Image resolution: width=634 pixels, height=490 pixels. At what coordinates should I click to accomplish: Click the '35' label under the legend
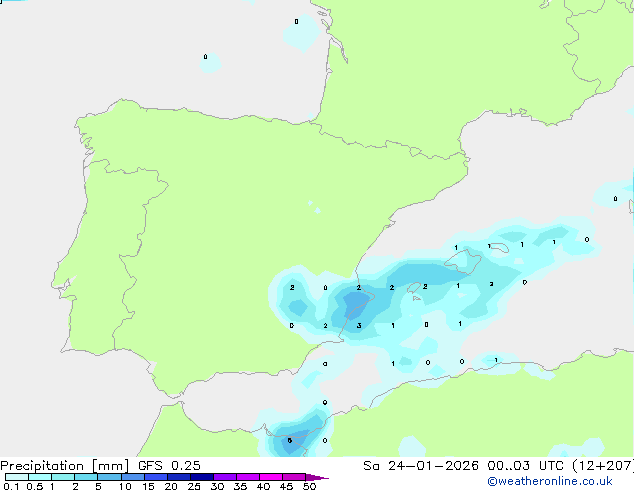(x=240, y=486)
